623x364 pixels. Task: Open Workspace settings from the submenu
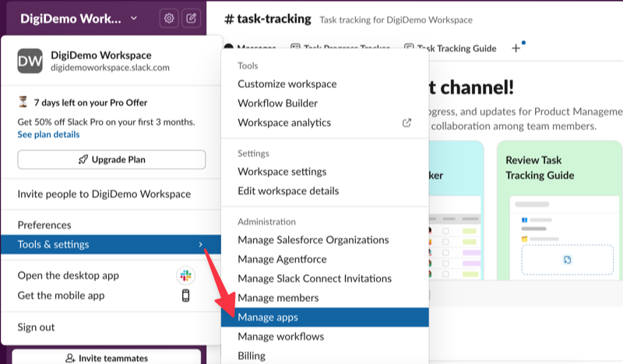pos(282,171)
